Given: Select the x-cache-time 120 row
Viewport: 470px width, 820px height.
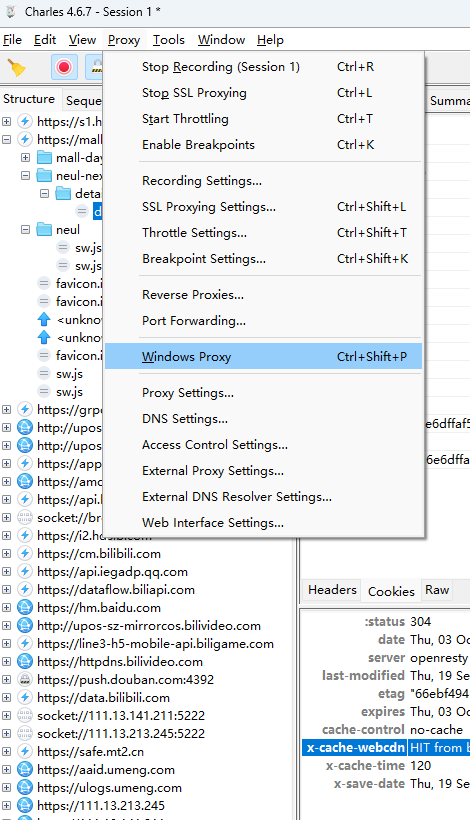Looking at the screenshot, I should tap(386, 766).
